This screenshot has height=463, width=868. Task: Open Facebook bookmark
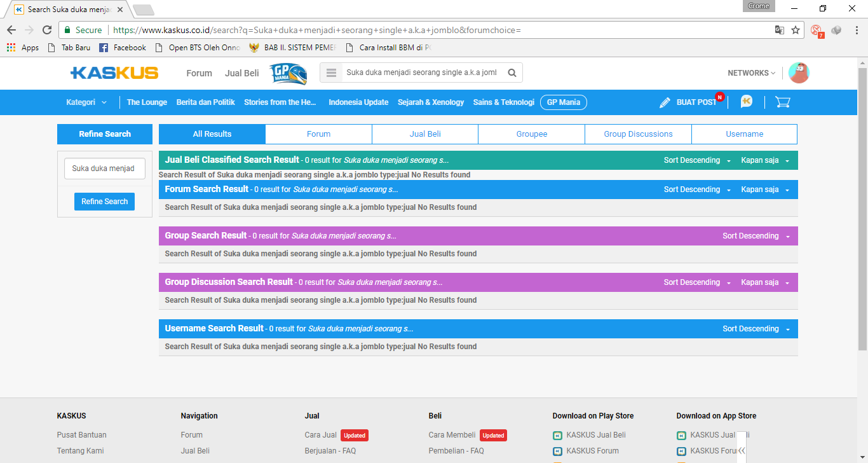pos(123,48)
